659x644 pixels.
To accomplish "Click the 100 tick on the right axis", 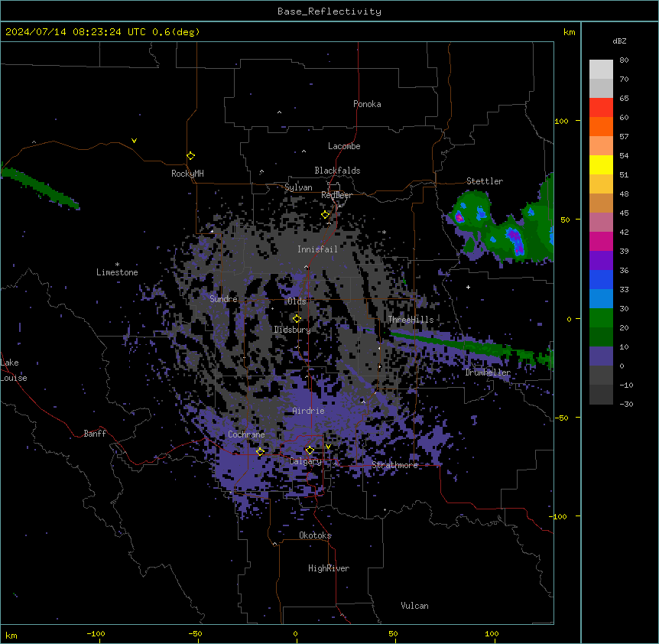I will coord(561,121).
